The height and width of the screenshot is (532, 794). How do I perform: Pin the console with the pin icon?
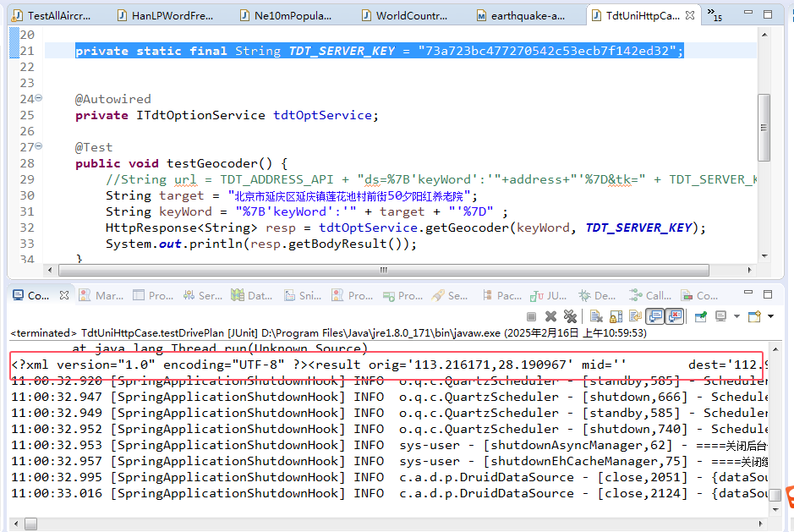pos(701,316)
